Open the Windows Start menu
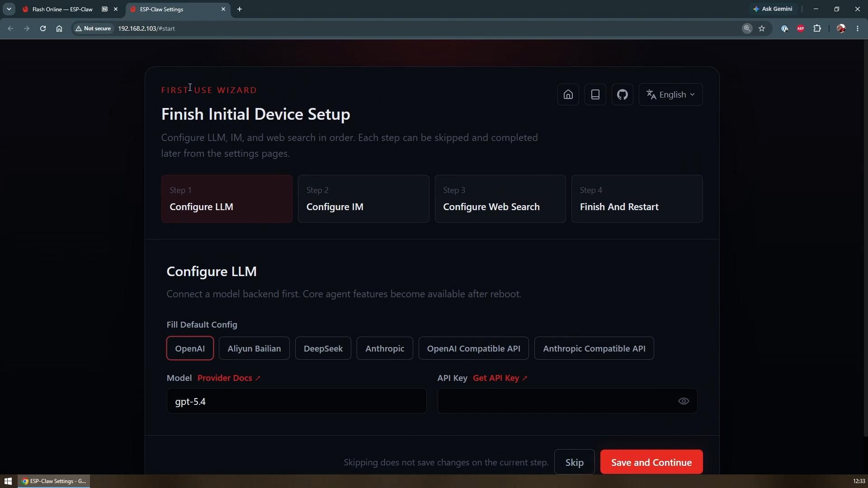868x488 pixels. point(8,481)
